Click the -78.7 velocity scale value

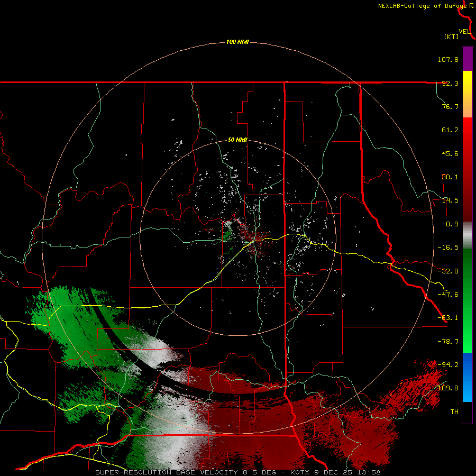point(448,342)
